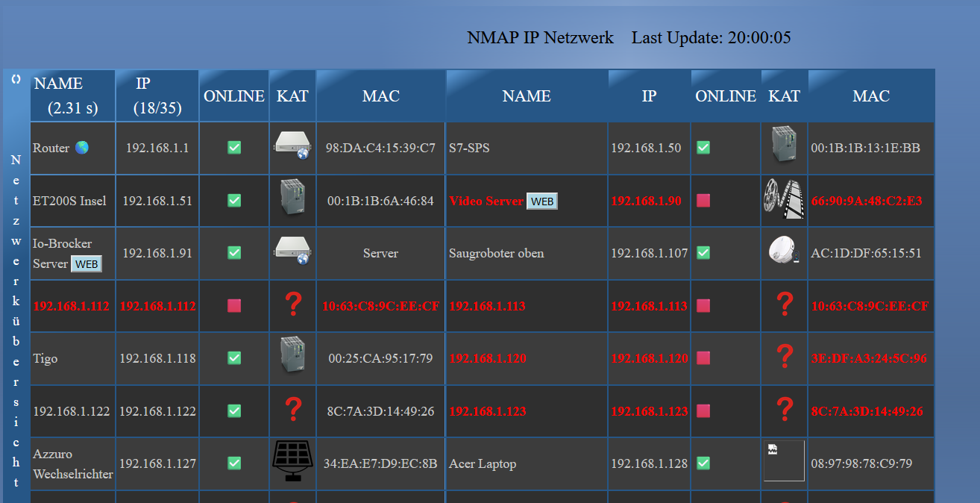980x503 pixels.
Task: Click the Azzuro Wechselrichter solar panel icon
Action: click(x=292, y=462)
